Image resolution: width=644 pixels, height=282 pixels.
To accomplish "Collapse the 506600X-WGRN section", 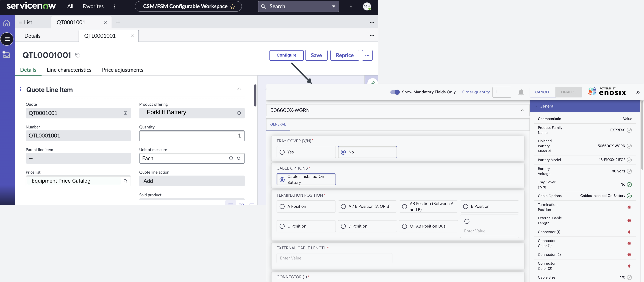I will (522, 110).
